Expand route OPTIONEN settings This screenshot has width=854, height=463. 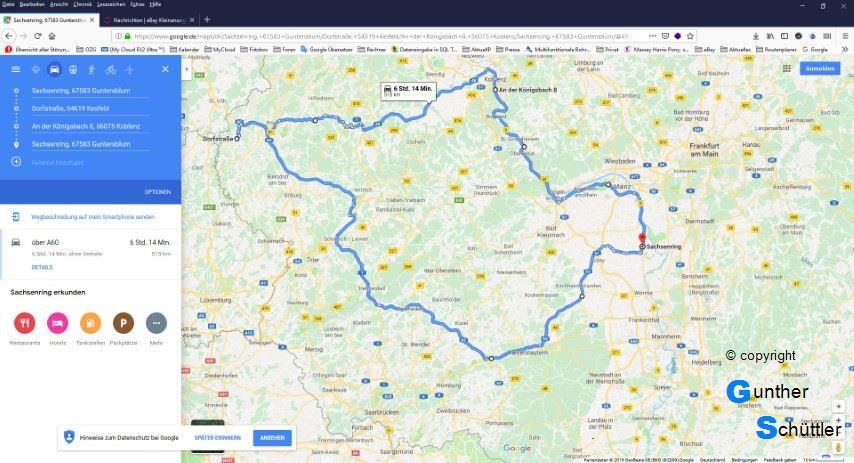(157, 192)
